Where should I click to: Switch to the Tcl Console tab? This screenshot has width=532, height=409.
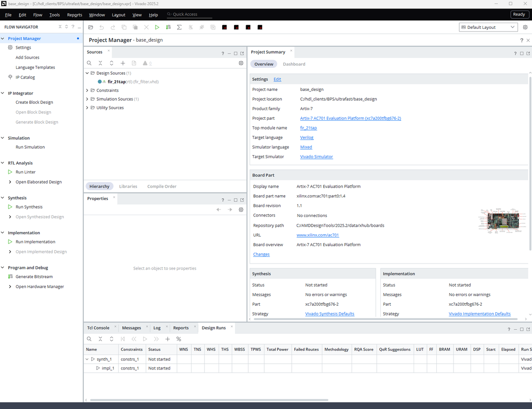[x=98, y=328]
